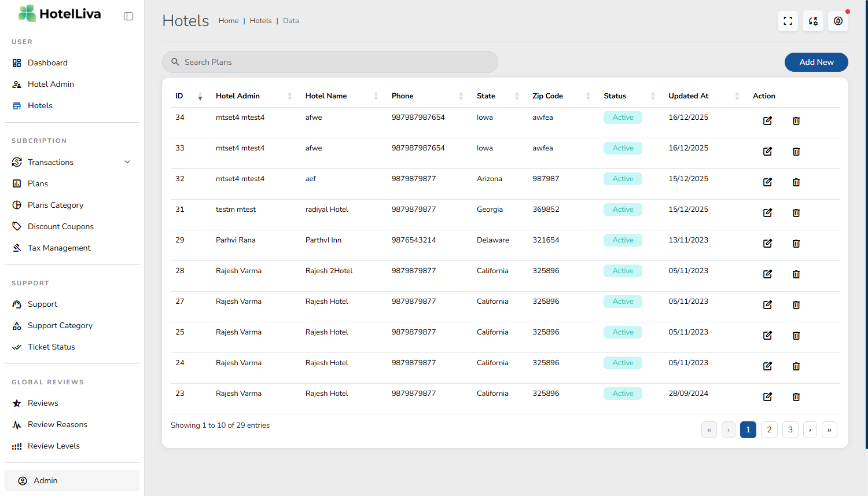The width and height of the screenshot is (868, 496).
Task: Click the Add New button
Action: coord(816,62)
